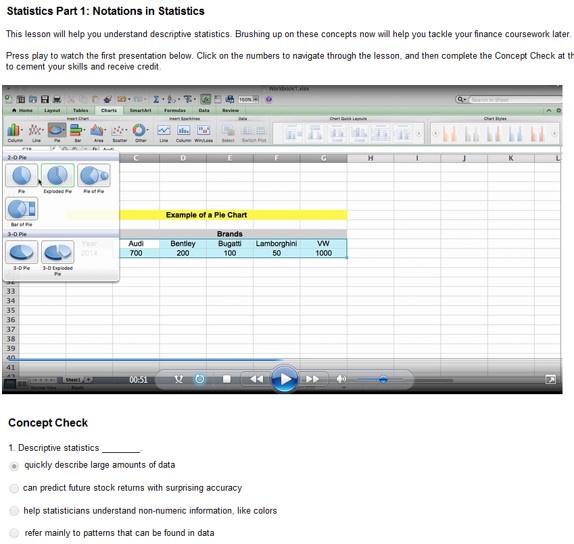Click the Print icon in toolbar
The width and height of the screenshot is (574, 544).
click(x=57, y=99)
